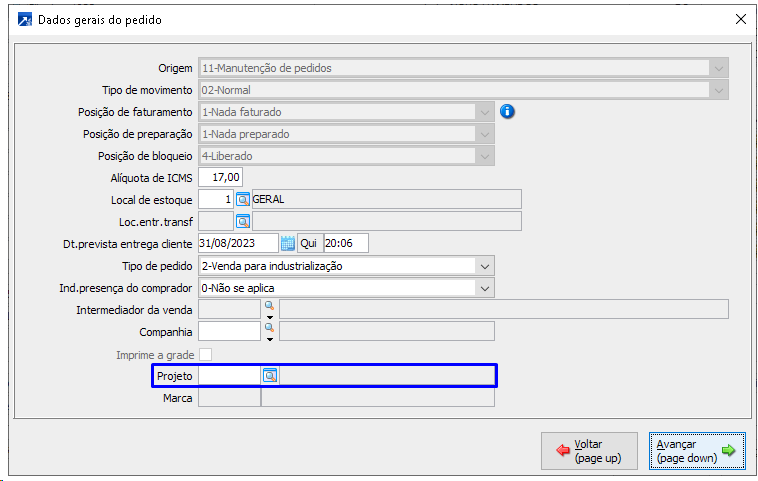
Task: Click the blue info icon beside Posição de faturamento
Action: click(x=507, y=112)
